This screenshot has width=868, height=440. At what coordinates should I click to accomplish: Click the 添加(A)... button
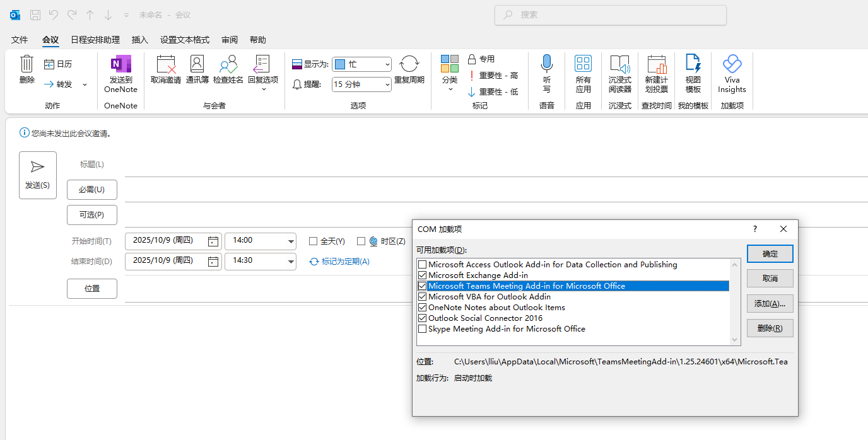click(x=770, y=303)
